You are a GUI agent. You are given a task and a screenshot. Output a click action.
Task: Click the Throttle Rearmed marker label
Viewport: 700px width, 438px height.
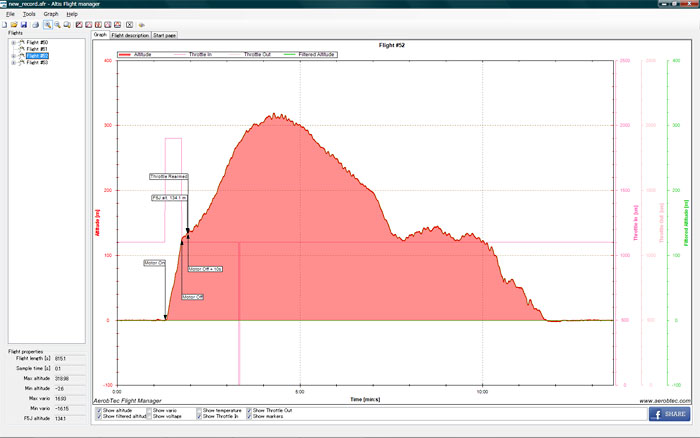[169, 176]
